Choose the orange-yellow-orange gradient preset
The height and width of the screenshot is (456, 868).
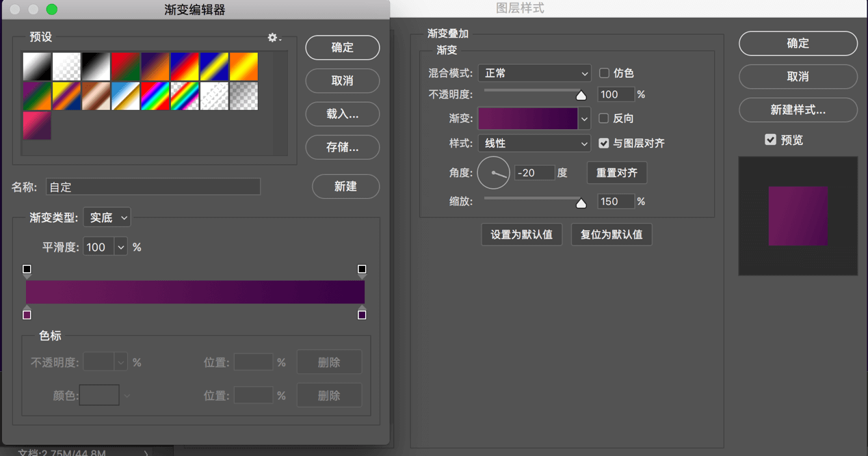244,67
